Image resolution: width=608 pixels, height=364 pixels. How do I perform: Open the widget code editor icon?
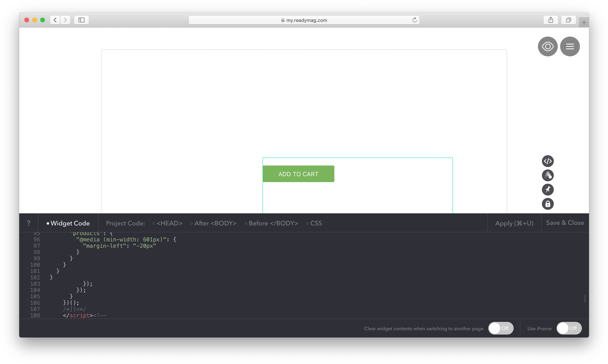(x=547, y=161)
